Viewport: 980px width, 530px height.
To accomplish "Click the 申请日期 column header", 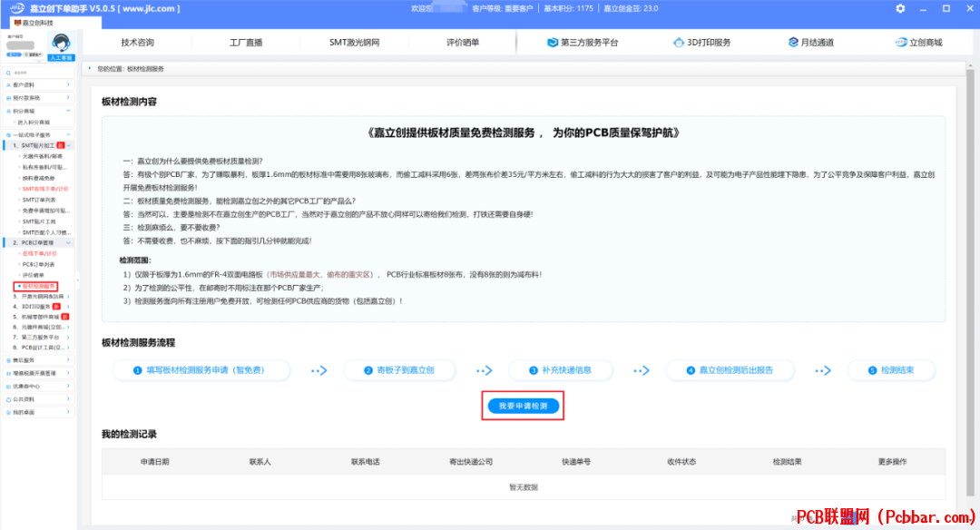I will coord(155,462).
